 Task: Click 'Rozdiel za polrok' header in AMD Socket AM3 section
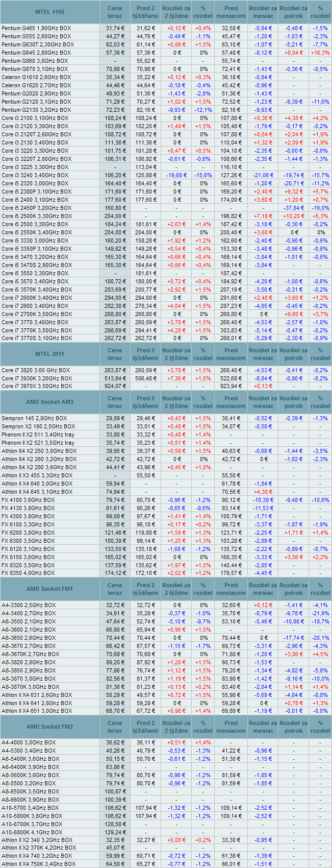(x=294, y=402)
